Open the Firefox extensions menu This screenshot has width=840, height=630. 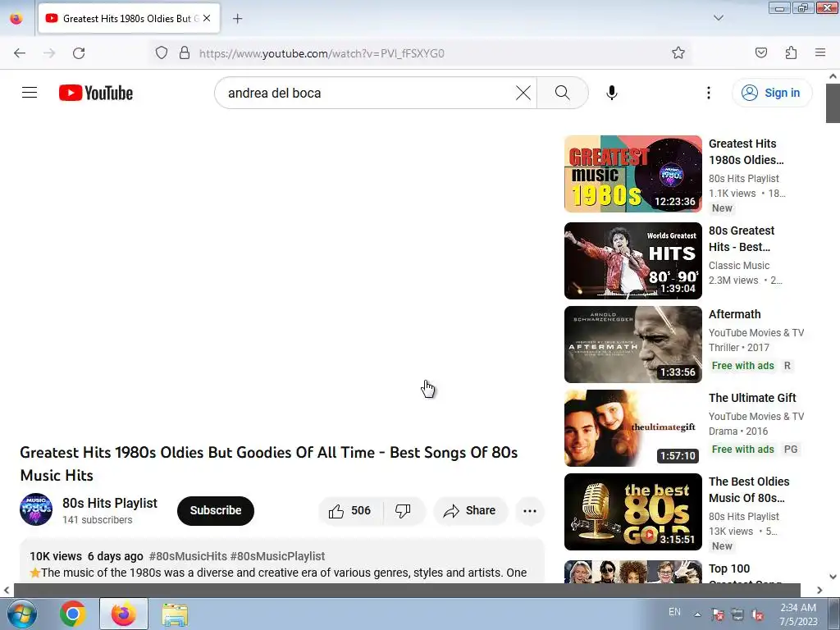(791, 52)
